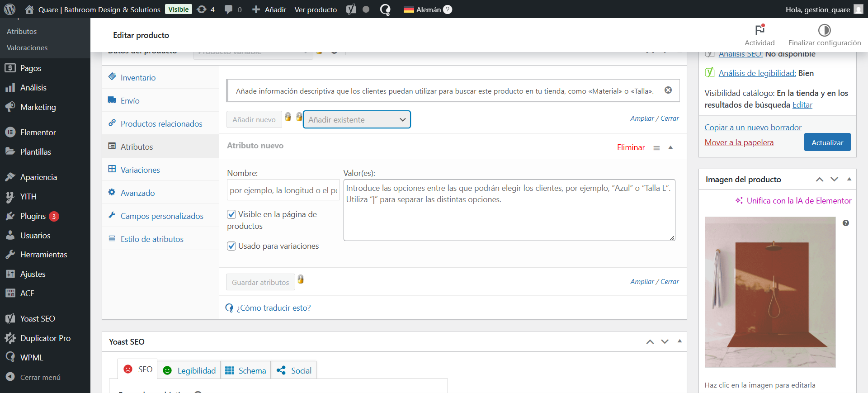The height and width of the screenshot is (393, 868).
Task: Open Duplicator Pro in the sidebar
Action: click(45, 338)
